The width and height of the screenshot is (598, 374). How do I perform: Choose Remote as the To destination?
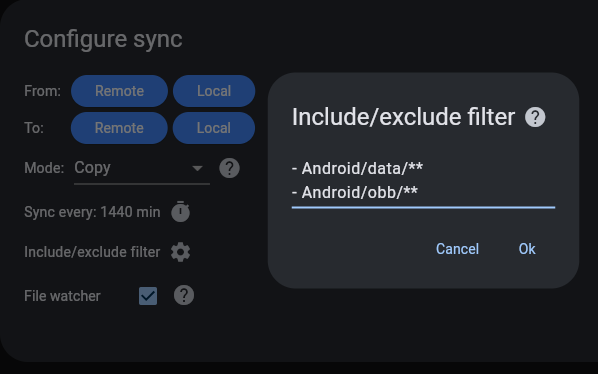[x=119, y=128]
